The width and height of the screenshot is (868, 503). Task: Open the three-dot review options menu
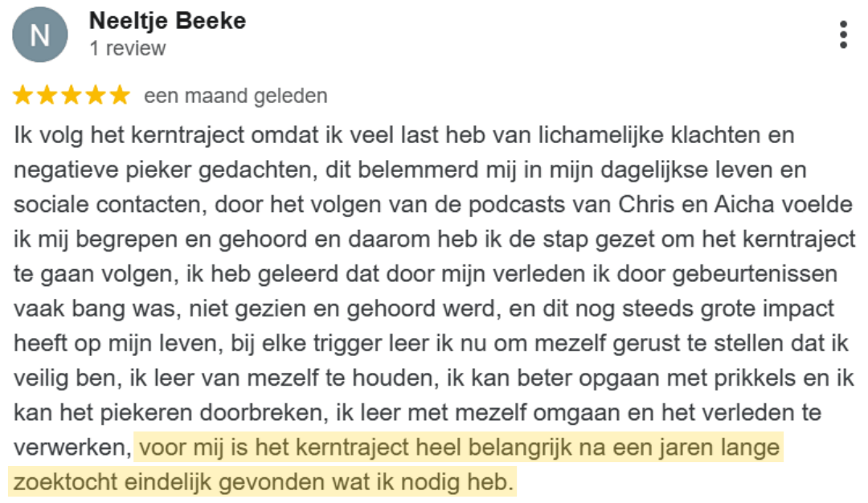click(x=843, y=35)
